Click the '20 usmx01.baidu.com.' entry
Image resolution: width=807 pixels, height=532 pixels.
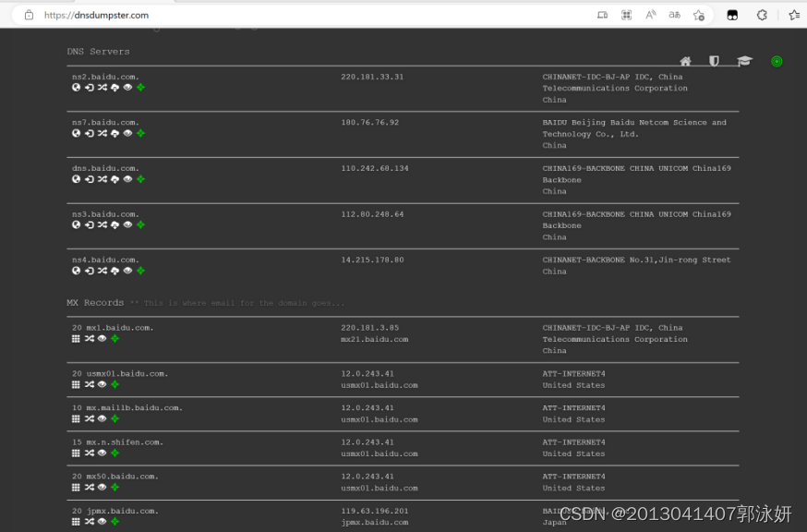pos(120,373)
